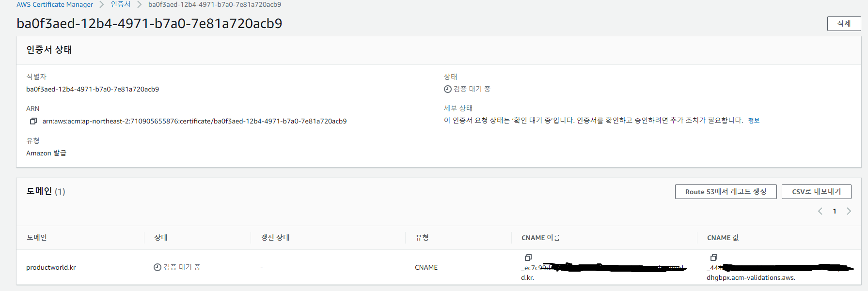Open the 인증서 breadcrumb link
The width and height of the screenshot is (868, 291).
pyautogui.click(x=121, y=4)
